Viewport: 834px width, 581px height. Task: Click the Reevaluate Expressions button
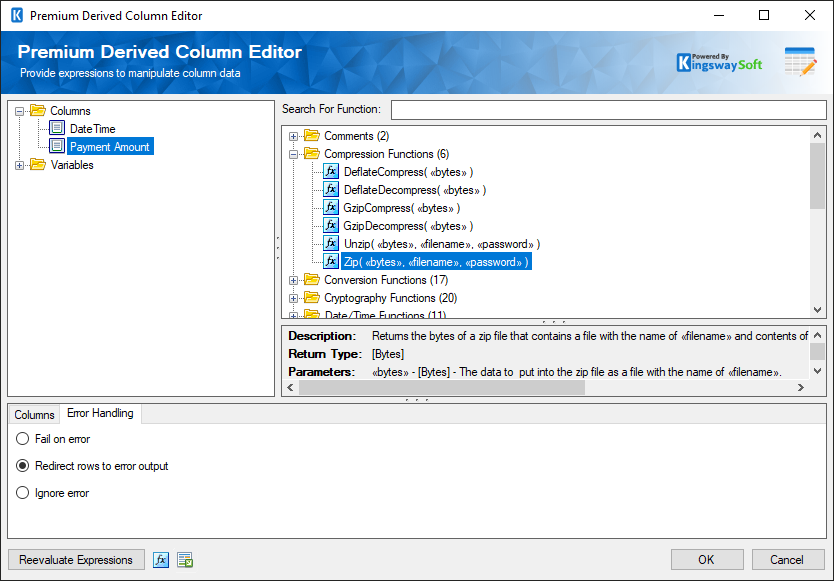coord(76,560)
